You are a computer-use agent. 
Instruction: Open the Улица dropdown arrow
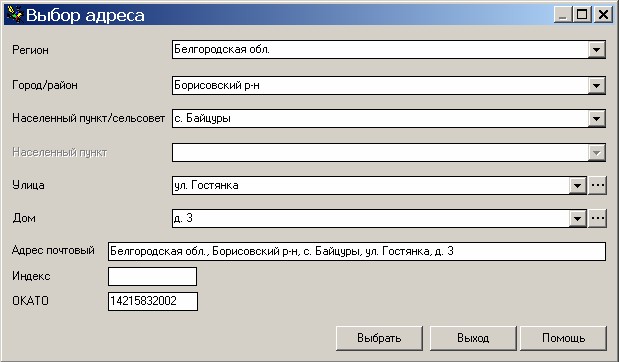point(577,185)
